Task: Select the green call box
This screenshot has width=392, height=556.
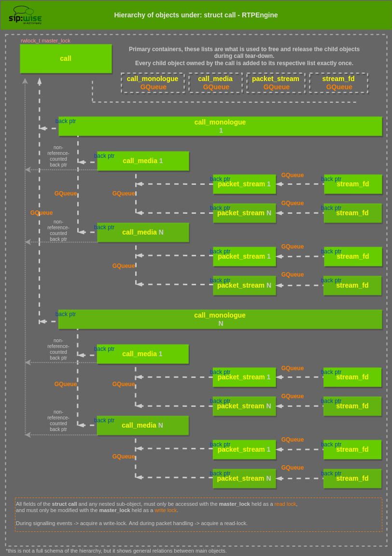Action: (66, 58)
